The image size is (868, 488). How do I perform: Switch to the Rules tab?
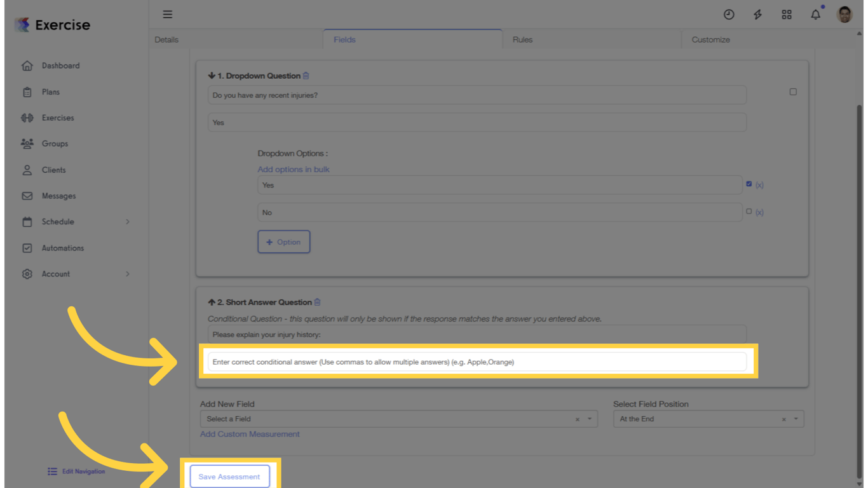click(x=522, y=39)
